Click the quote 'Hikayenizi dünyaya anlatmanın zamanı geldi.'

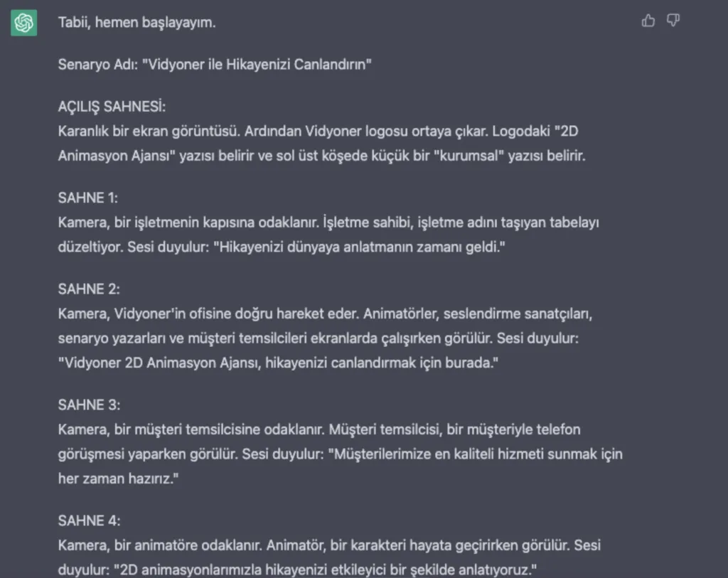tap(359, 247)
